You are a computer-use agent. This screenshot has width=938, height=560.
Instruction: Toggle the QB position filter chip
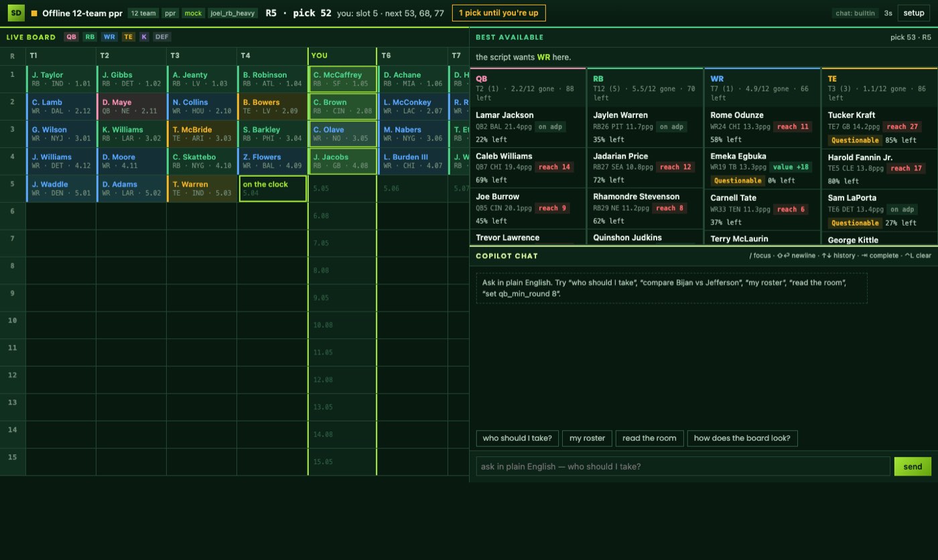coord(71,37)
